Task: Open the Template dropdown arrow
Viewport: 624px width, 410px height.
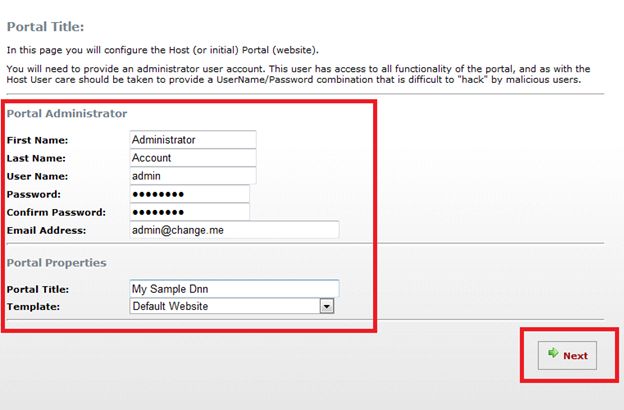Action: point(326,306)
